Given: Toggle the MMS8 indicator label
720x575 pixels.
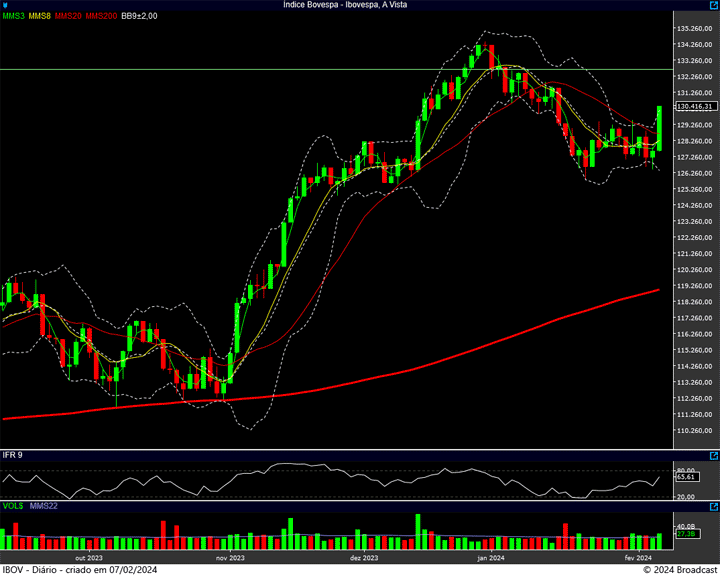Looking at the screenshot, I should (x=40, y=16).
